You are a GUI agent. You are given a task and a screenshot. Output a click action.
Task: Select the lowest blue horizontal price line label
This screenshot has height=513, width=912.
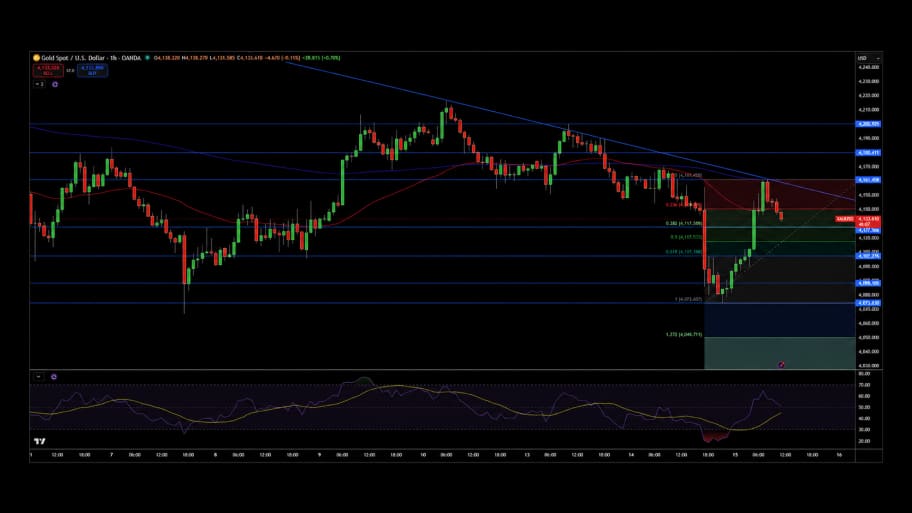point(868,303)
